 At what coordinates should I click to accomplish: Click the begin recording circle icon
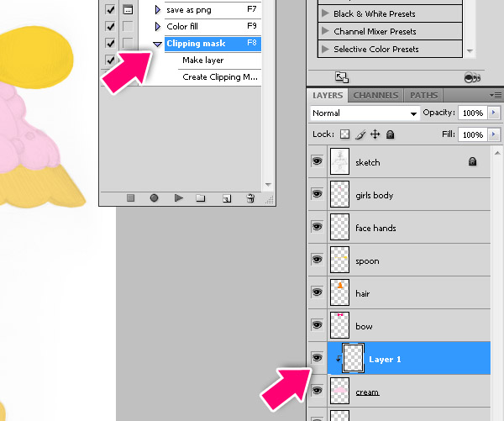tap(154, 198)
